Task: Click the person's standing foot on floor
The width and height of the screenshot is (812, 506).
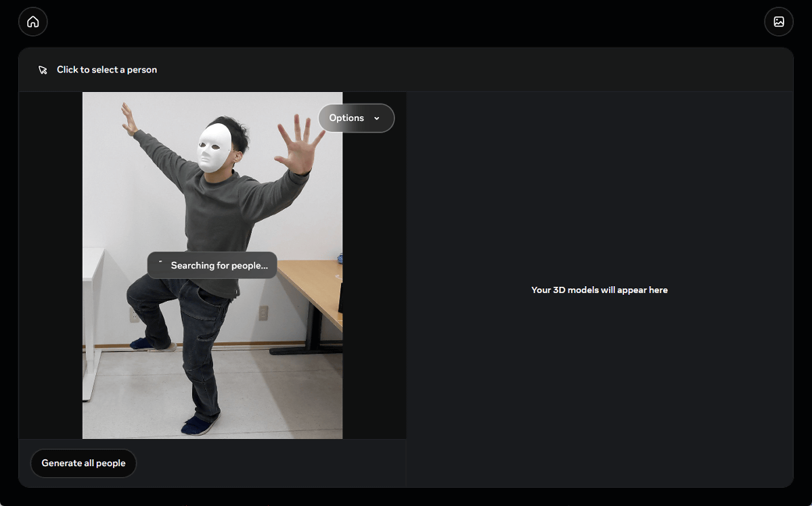Action: [x=200, y=425]
